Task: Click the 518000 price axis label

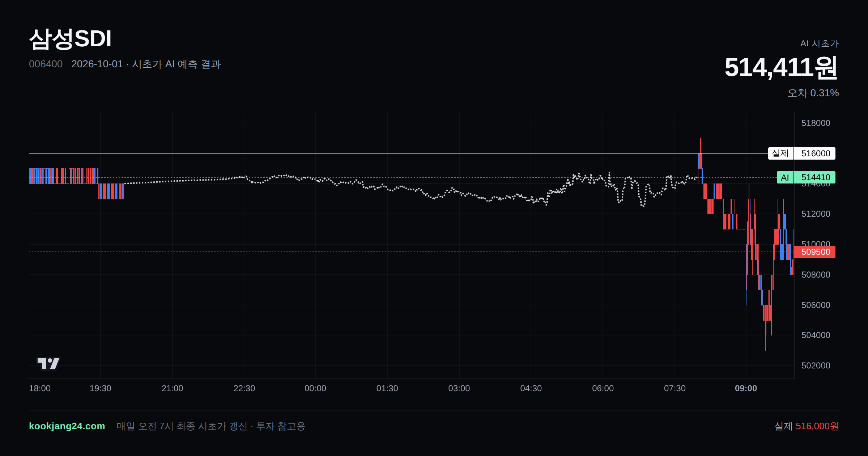Action: tap(816, 123)
